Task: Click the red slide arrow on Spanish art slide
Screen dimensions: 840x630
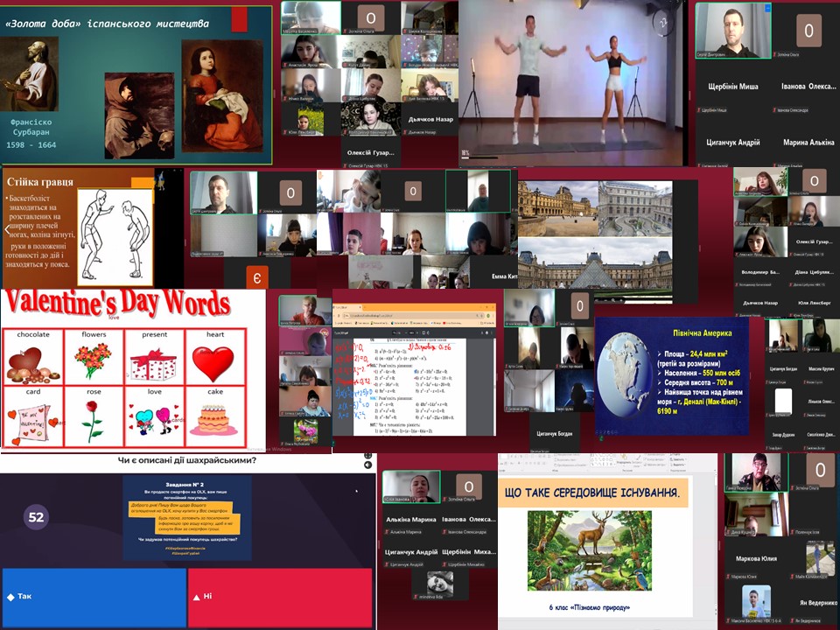Action: tap(239, 19)
